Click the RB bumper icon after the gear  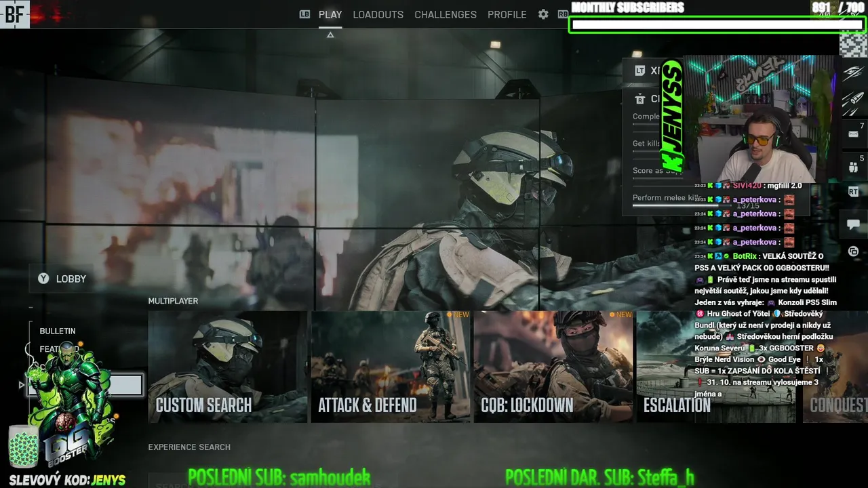click(563, 14)
